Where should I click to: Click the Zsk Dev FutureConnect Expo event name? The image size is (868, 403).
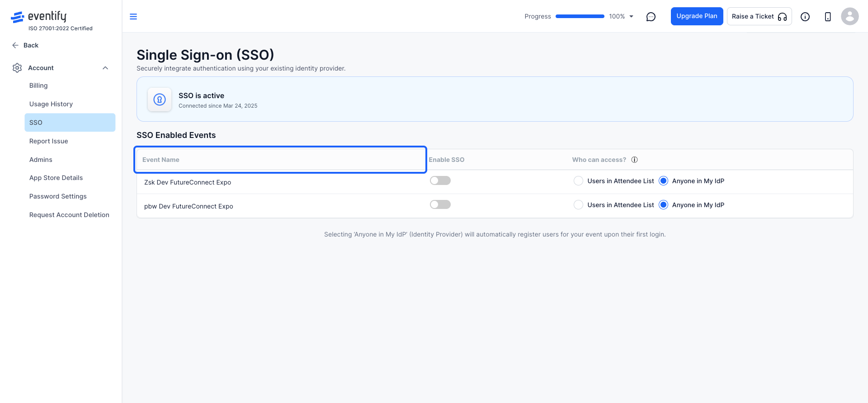[188, 182]
